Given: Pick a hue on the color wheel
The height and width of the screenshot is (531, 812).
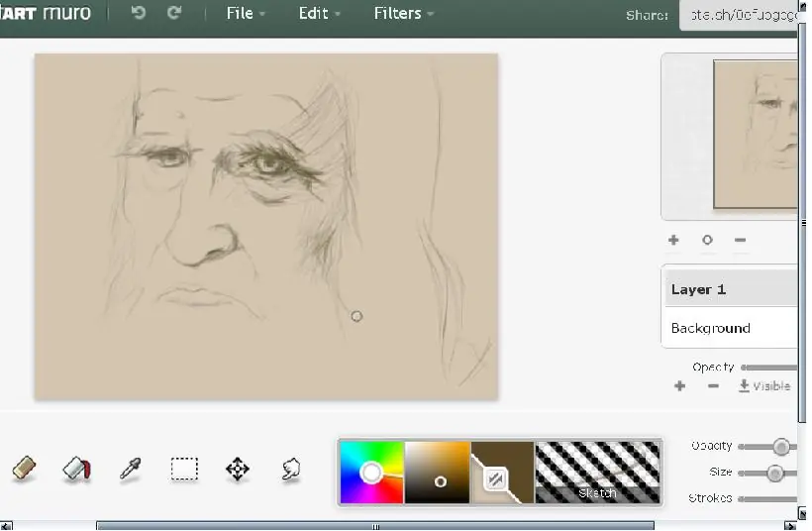Looking at the screenshot, I should 371,472.
